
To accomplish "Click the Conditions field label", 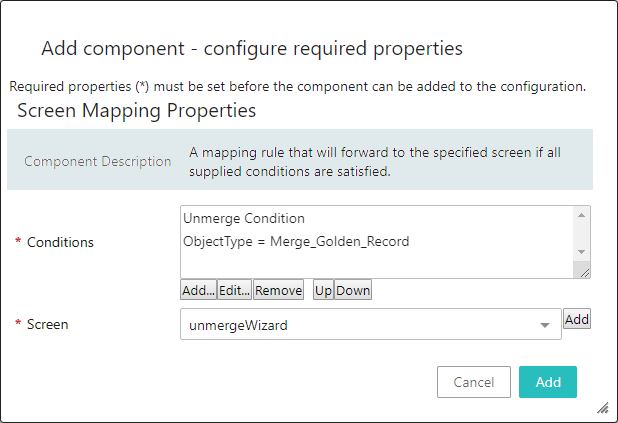I will coord(60,242).
